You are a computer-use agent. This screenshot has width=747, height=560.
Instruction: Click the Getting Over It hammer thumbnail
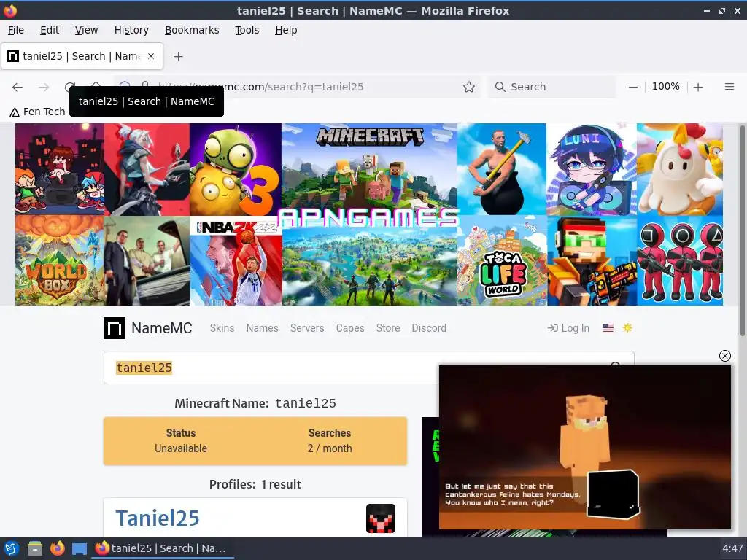pos(502,169)
